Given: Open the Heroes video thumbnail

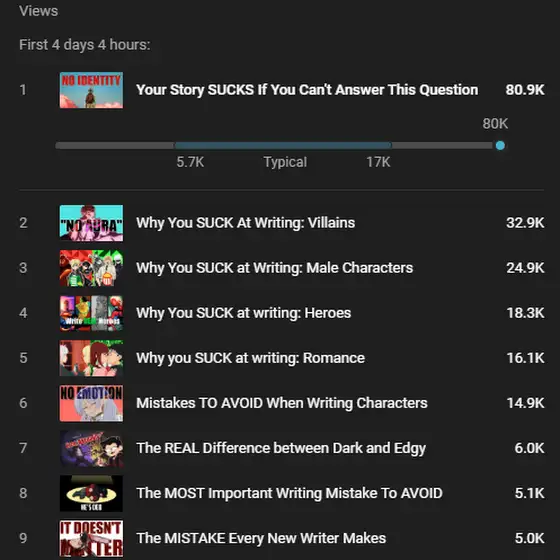Looking at the screenshot, I should tap(91, 313).
